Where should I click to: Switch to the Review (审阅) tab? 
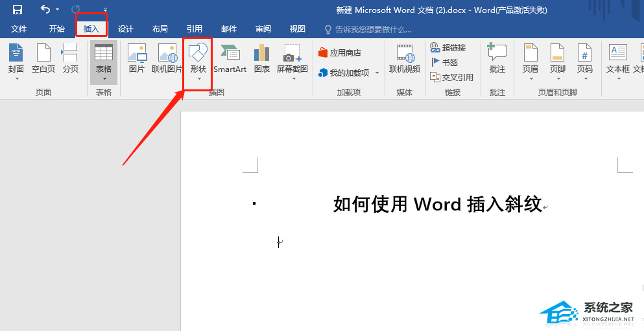point(263,29)
